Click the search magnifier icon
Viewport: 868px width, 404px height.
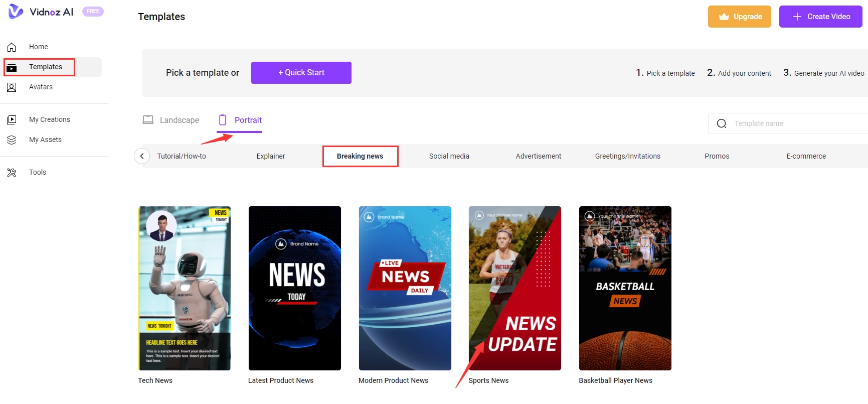click(722, 124)
